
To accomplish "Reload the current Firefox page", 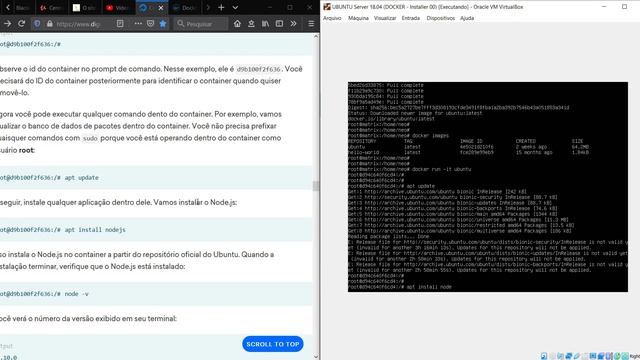I will (22, 24).
